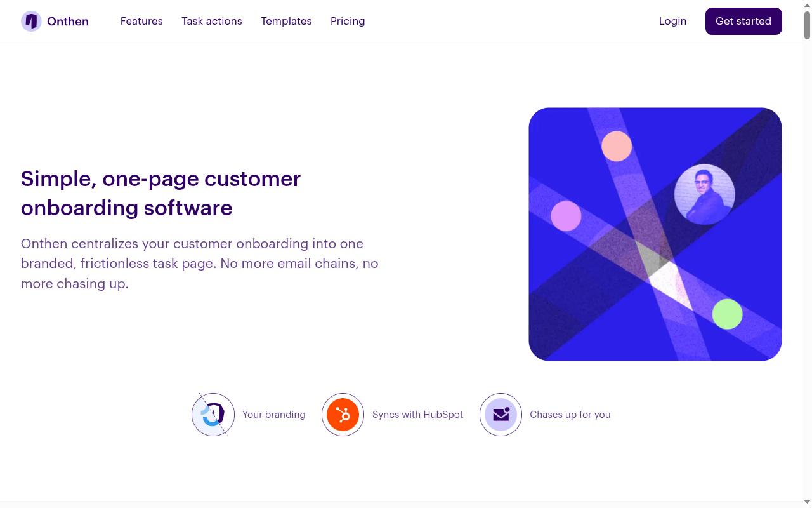Click the hero illustration with portrait
812x508 pixels.
click(655, 234)
